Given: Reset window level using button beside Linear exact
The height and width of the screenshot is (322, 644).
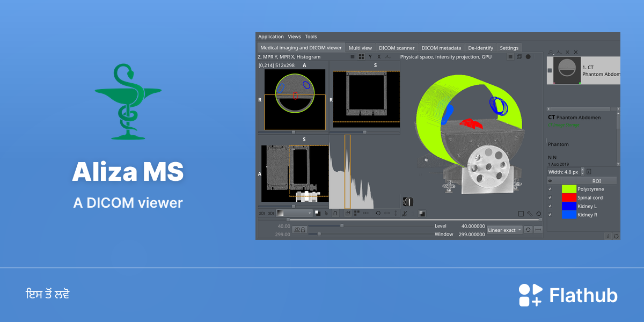Looking at the screenshot, I should click(x=528, y=230).
